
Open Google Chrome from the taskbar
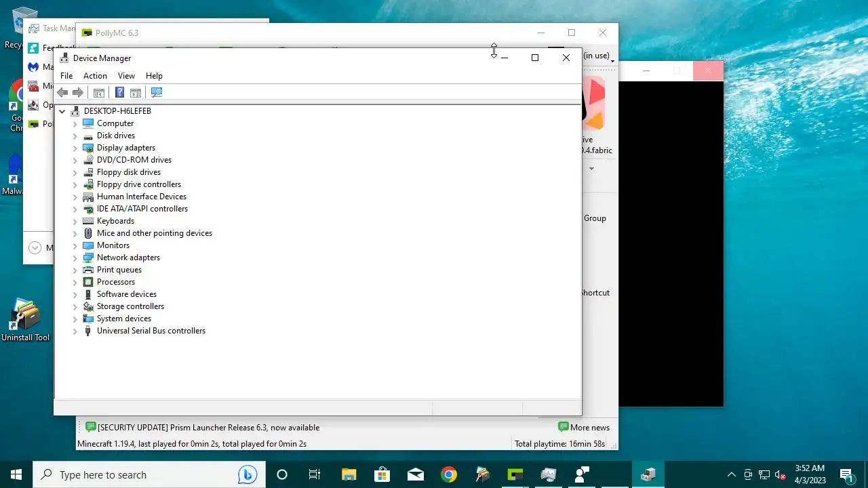tap(448, 474)
